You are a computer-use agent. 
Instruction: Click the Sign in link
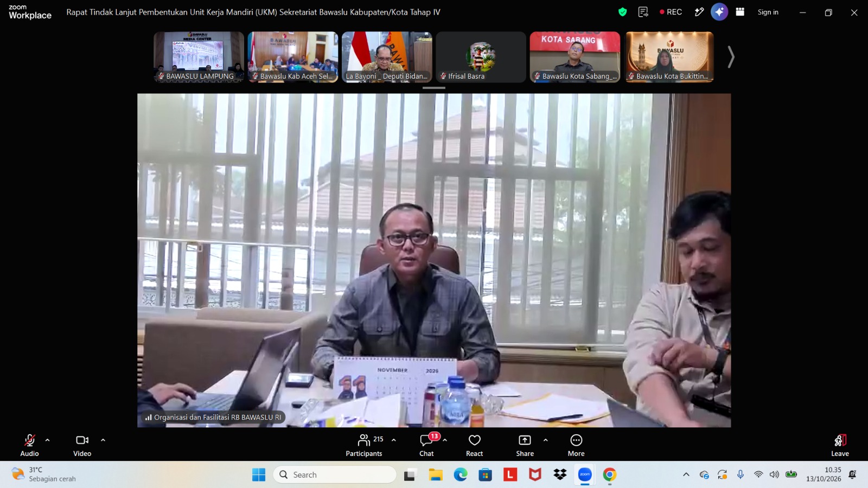(768, 12)
